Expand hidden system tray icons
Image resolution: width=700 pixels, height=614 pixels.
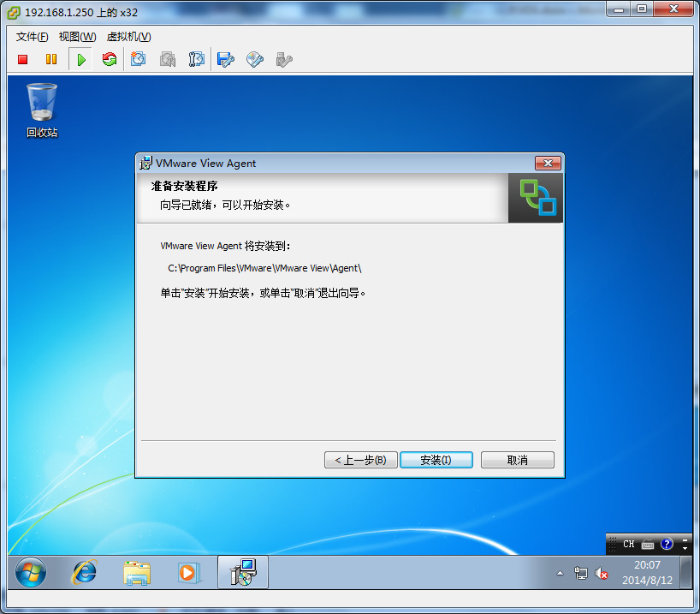click(561, 573)
